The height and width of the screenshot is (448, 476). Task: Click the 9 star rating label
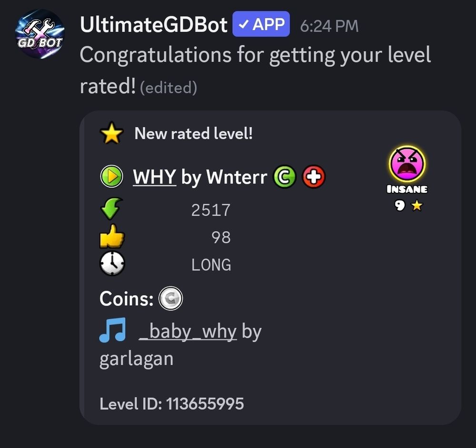point(408,206)
